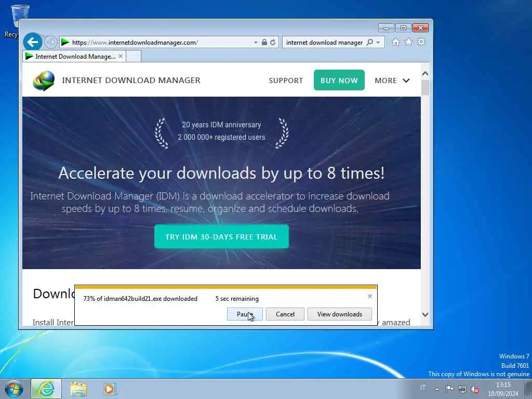Click the muted volume tray icon
Viewport: 532px width, 399px height.
[475, 389]
